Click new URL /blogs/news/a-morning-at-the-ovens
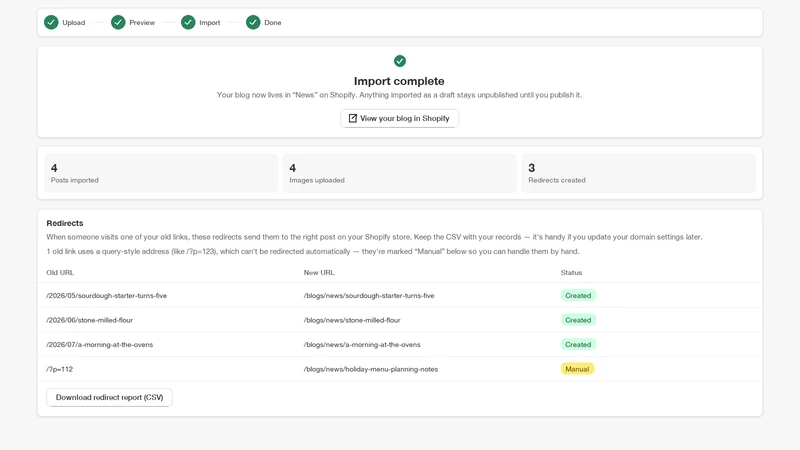The height and width of the screenshot is (450, 800). (x=362, y=344)
